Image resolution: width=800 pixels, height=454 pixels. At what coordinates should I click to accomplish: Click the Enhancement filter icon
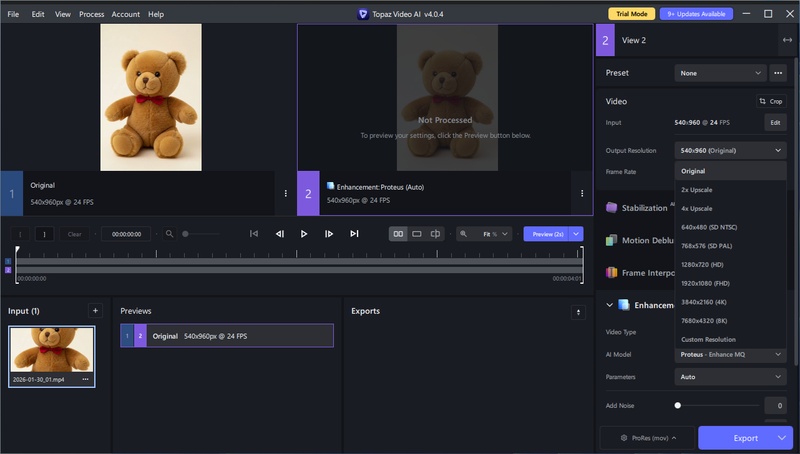click(x=624, y=305)
